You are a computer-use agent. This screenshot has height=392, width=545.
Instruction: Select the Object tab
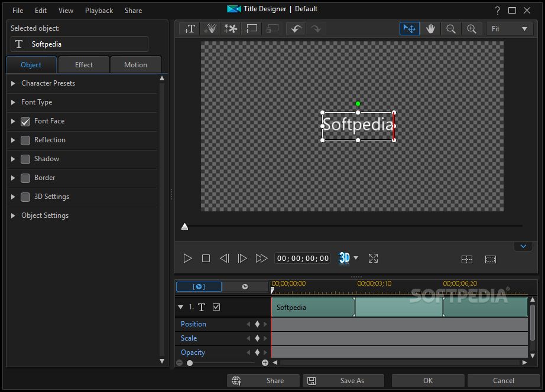click(31, 65)
